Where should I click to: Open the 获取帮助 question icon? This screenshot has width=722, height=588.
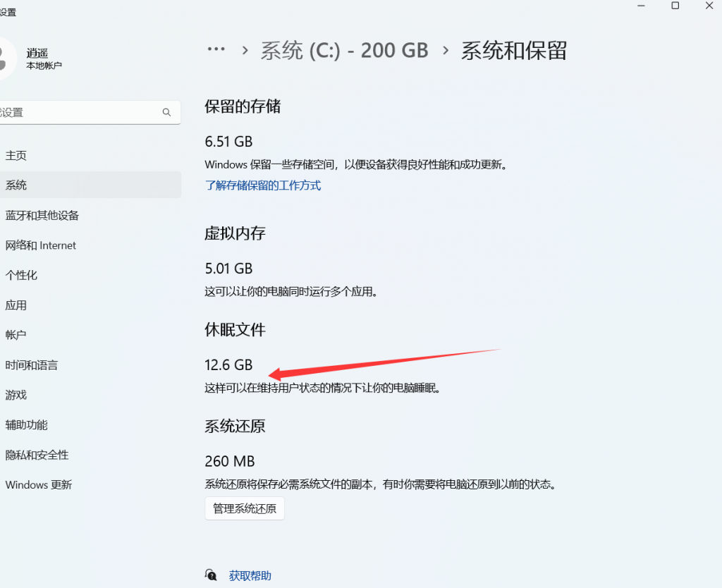click(x=210, y=575)
